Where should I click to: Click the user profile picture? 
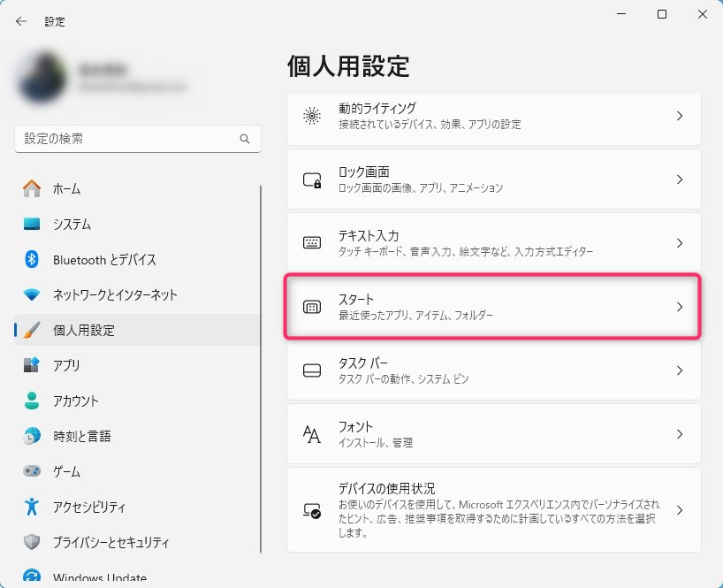[x=42, y=78]
